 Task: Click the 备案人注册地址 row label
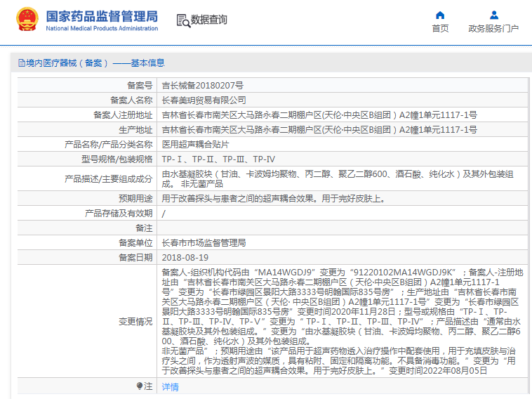point(123,115)
